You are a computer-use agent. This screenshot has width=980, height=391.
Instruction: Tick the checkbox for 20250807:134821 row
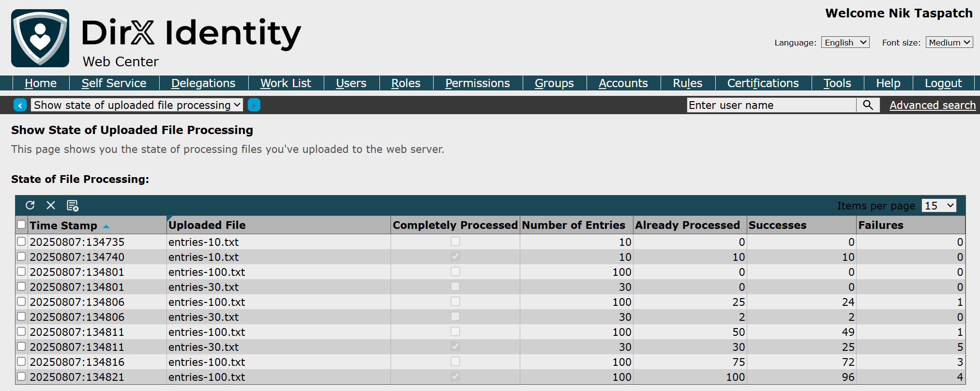pos(21,376)
